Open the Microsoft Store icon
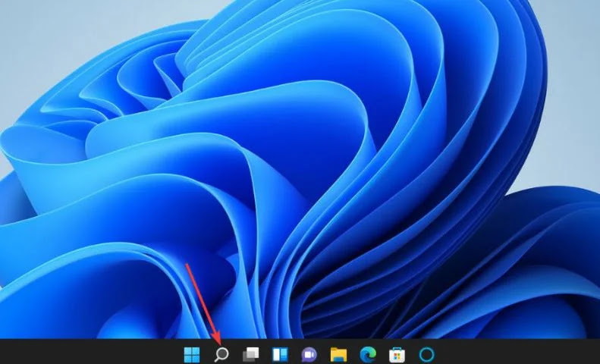This screenshot has width=600, height=364. click(397, 354)
